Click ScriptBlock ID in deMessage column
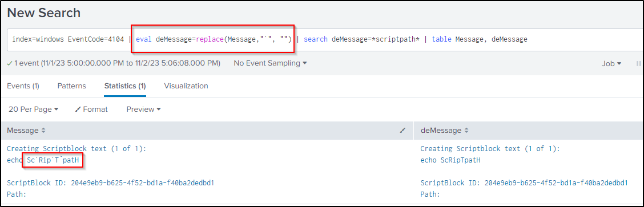The width and height of the screenshot is (644, 207). click(x=524, y=183)
